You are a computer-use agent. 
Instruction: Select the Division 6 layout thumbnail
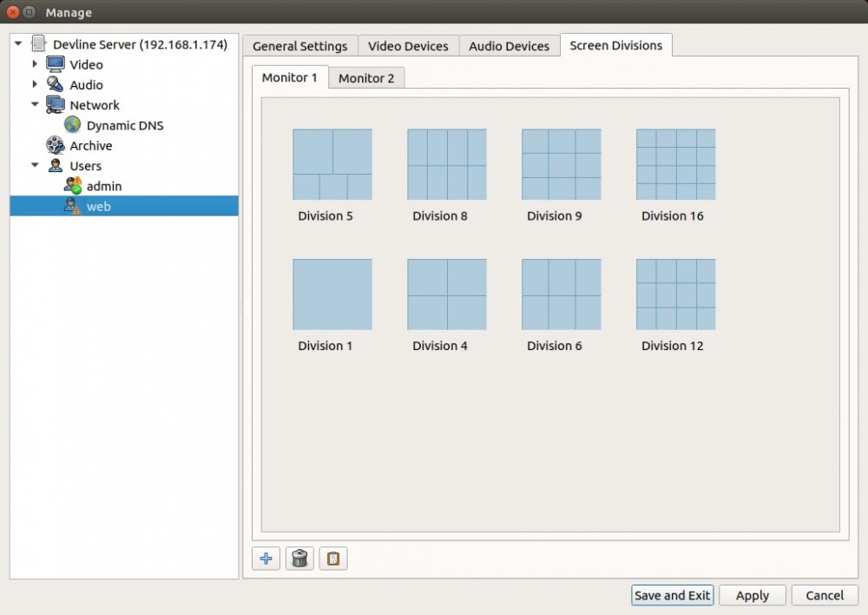point(562,294)
